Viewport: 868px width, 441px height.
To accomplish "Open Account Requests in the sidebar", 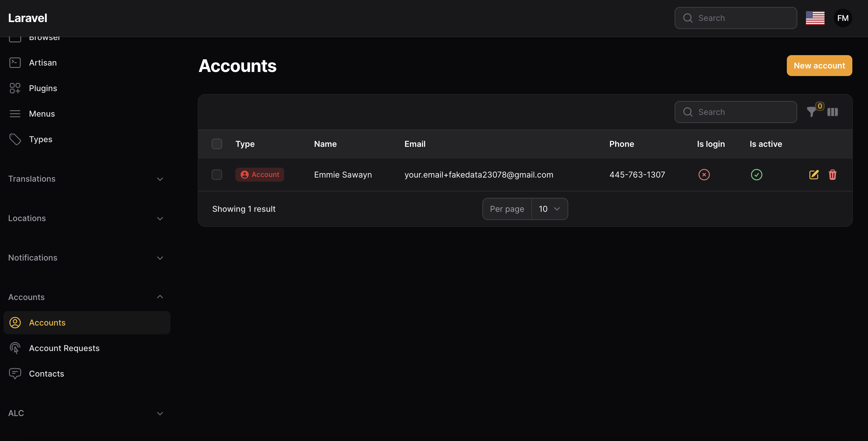I will point(64,348).
